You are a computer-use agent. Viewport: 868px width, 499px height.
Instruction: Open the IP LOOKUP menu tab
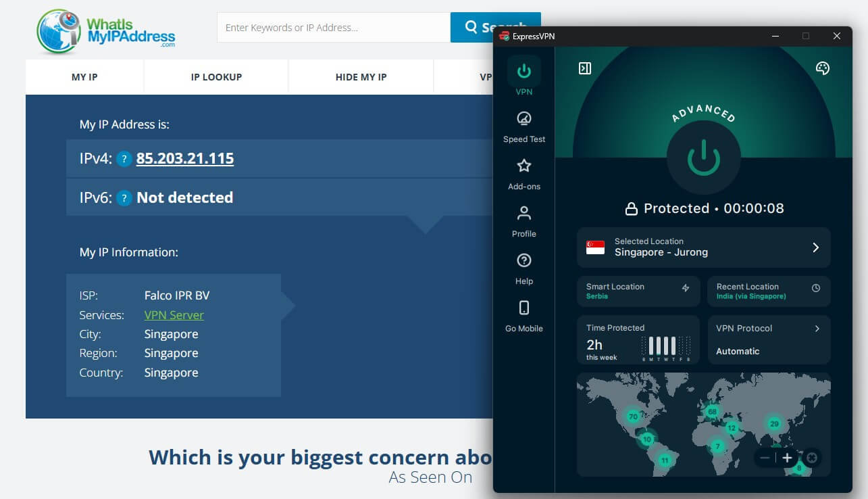216,77
